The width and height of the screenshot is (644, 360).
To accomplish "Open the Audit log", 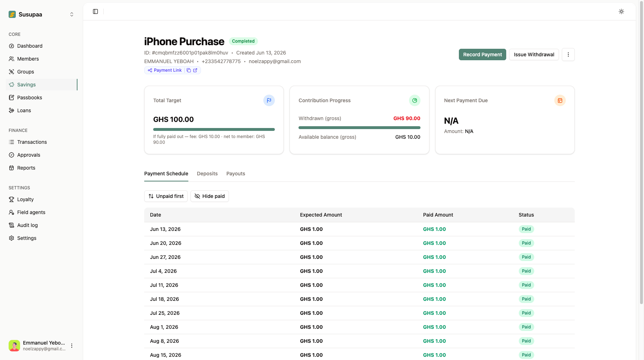I will (42, 225).
